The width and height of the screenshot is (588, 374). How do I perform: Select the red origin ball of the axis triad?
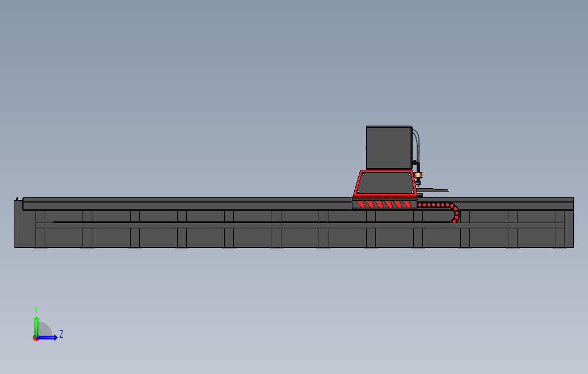pos(36,338)
